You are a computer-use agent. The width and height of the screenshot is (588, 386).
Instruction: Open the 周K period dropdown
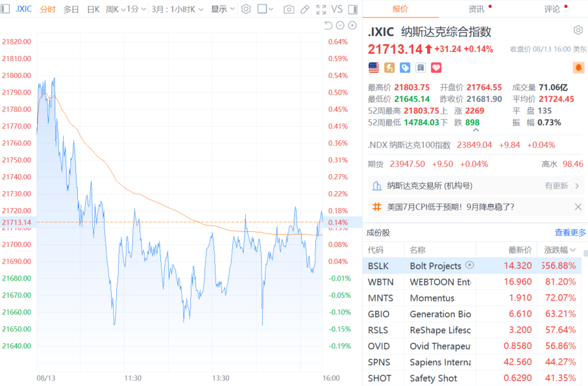click(116, 9)
